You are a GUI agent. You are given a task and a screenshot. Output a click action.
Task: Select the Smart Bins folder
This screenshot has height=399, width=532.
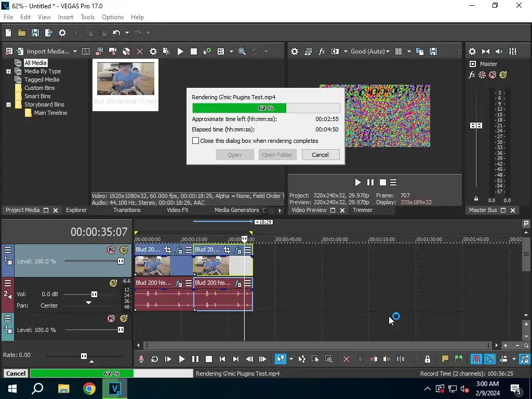click(x=37, y=96)
